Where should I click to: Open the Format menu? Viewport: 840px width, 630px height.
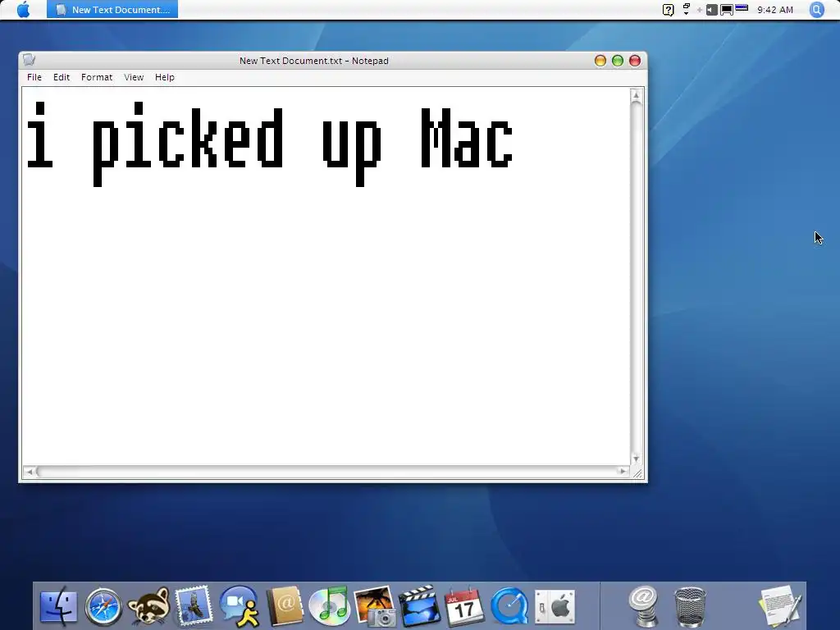pos(97,77)
